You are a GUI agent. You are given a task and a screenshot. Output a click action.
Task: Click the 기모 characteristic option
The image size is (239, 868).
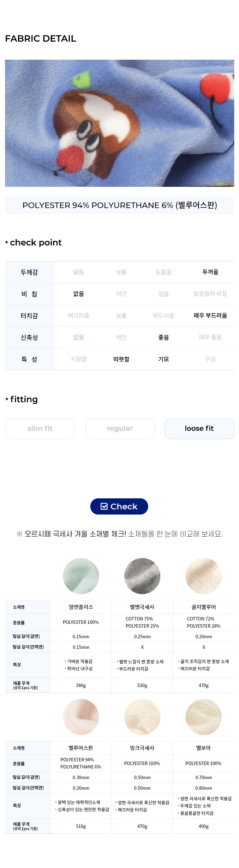coord(164,359)
